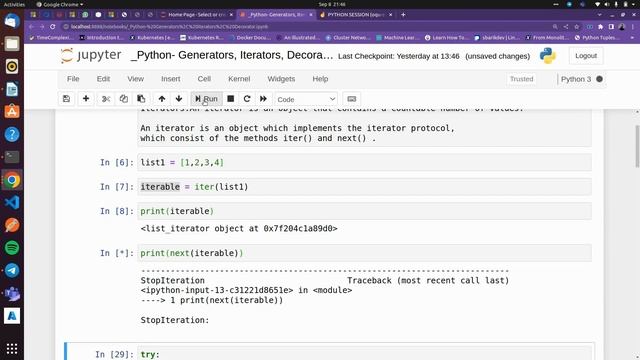Open the Kernel menu
The image size is (640, 360).
(x=239, y=79)
